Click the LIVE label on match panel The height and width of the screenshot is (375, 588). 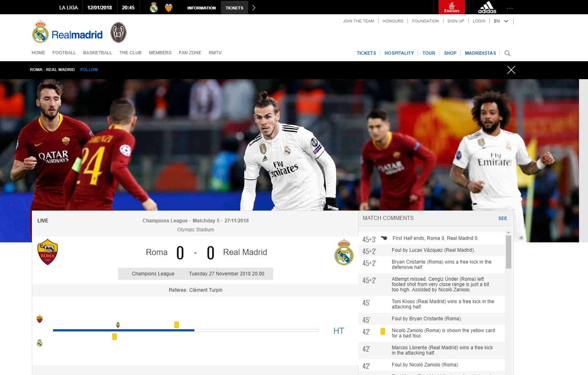pyautogui.click(x=42, y=221)
